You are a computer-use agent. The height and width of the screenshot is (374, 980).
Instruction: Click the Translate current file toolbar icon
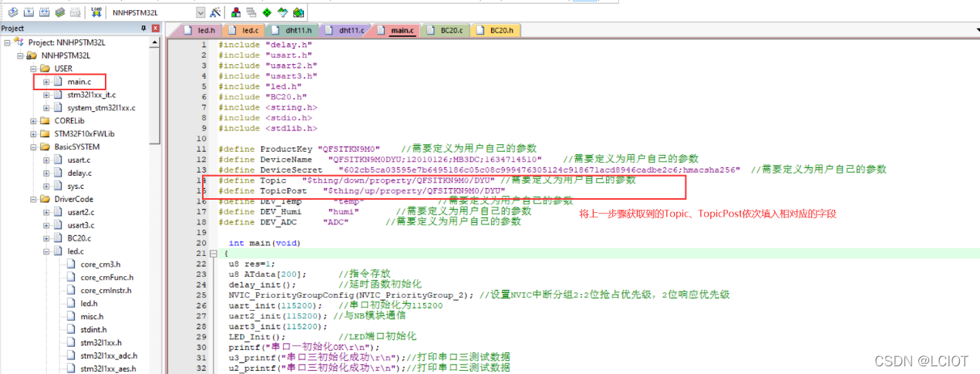tap(14, 12)
